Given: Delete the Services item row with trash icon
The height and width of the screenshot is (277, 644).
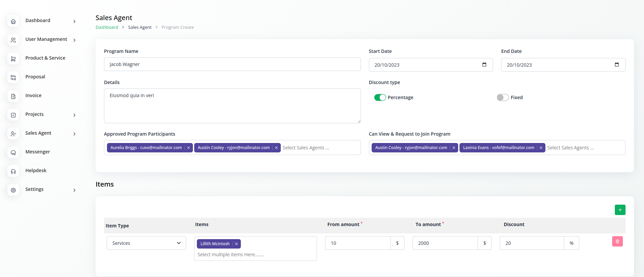Looking at the screenshot, I should click(617, 241).
